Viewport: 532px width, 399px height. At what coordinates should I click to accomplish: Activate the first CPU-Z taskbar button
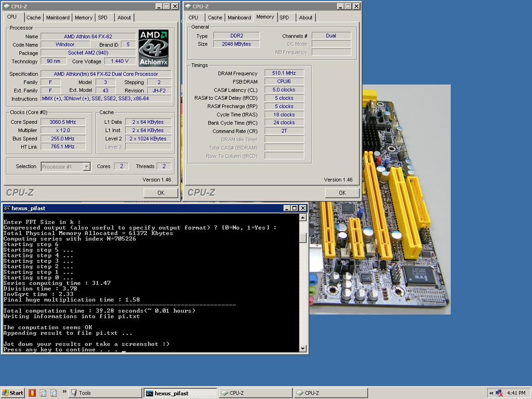(x=255, y=393)
